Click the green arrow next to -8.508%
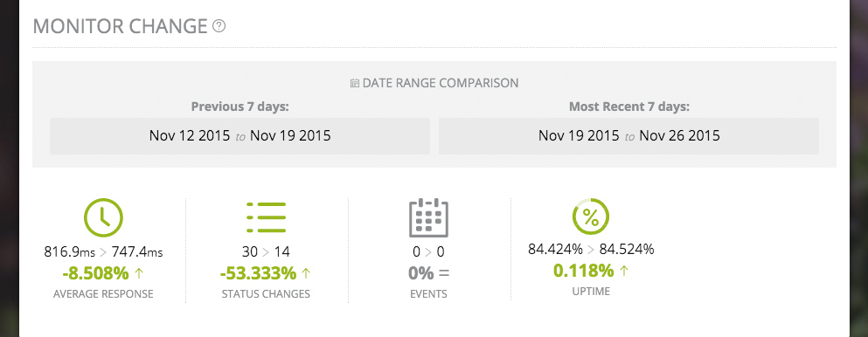The height and width of the screenshot is (337, 868). click(138, 273)
